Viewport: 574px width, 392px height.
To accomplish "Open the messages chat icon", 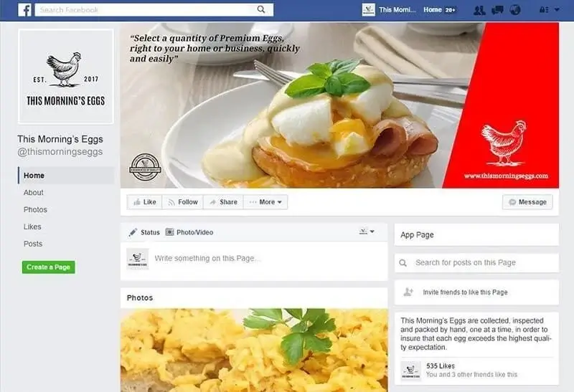I will coord(497,10).
